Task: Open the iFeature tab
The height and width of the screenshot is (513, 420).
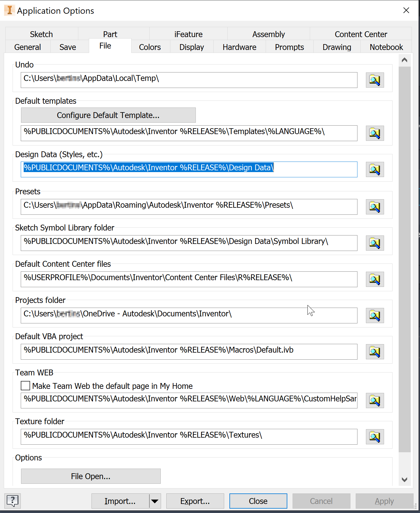Action: tap(189, 34)
